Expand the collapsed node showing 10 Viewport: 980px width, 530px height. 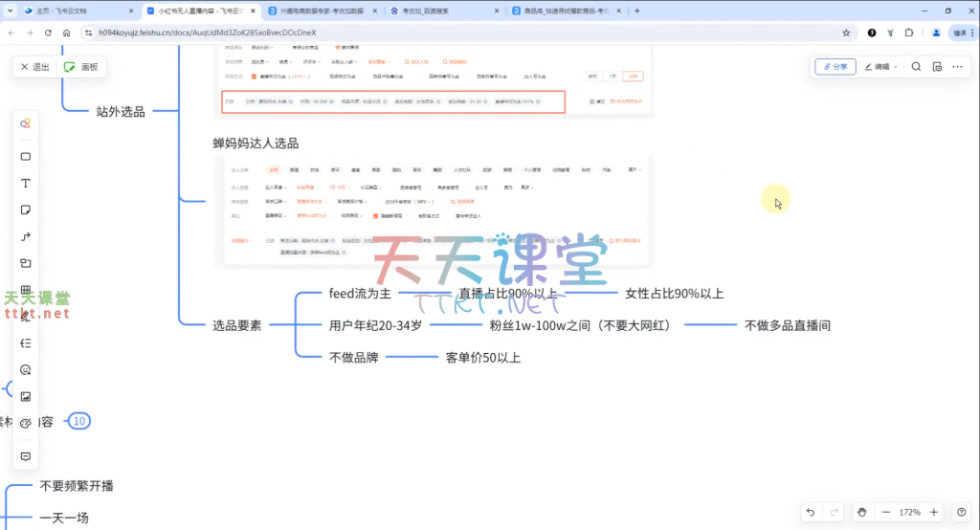pos(79,421)
